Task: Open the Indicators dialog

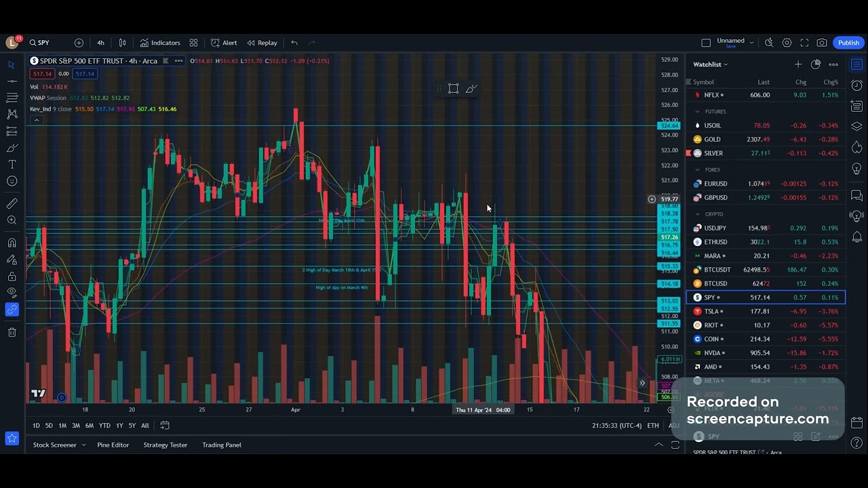Action: coord(160,43)
